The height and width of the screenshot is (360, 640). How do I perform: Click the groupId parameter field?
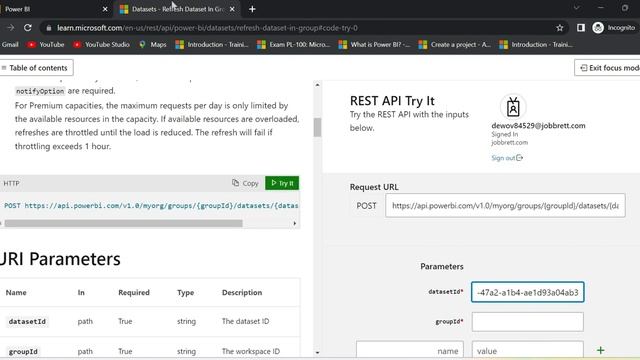[527, 322]
